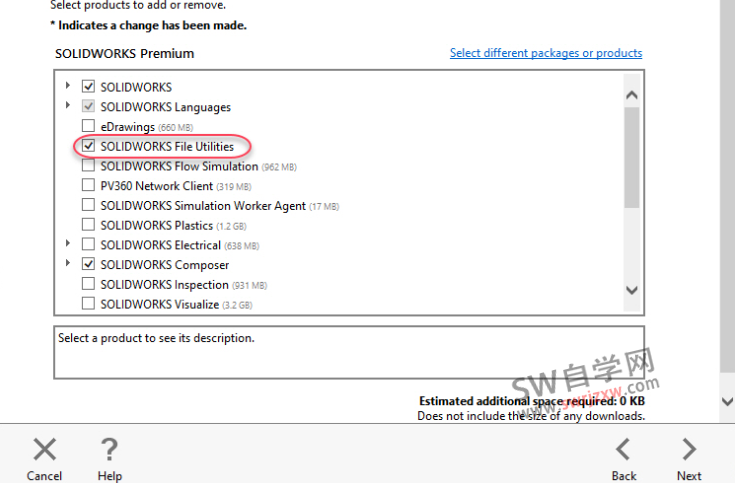Select the SOLIDWORKS File Utilities label
The image size is (735, 483).
click(167, 146)
